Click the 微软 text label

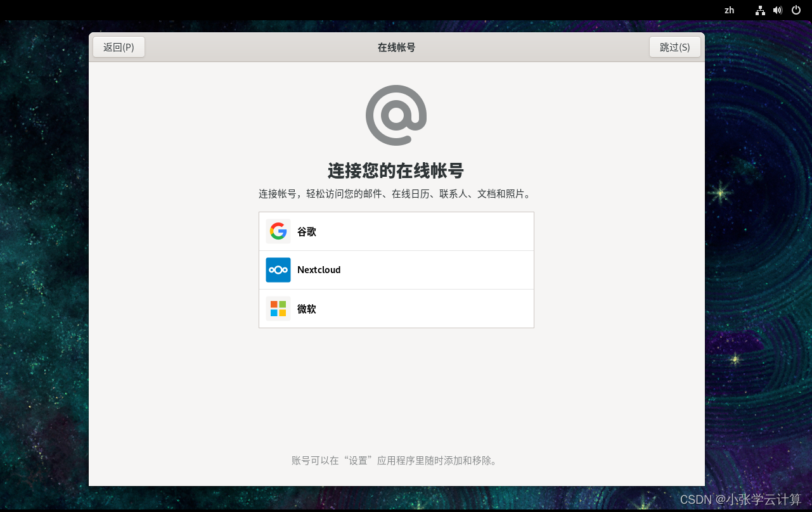point(306,309)
